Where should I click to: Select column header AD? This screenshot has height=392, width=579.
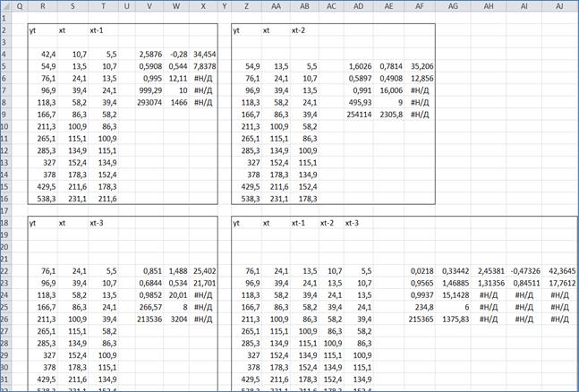coord(359,5)
